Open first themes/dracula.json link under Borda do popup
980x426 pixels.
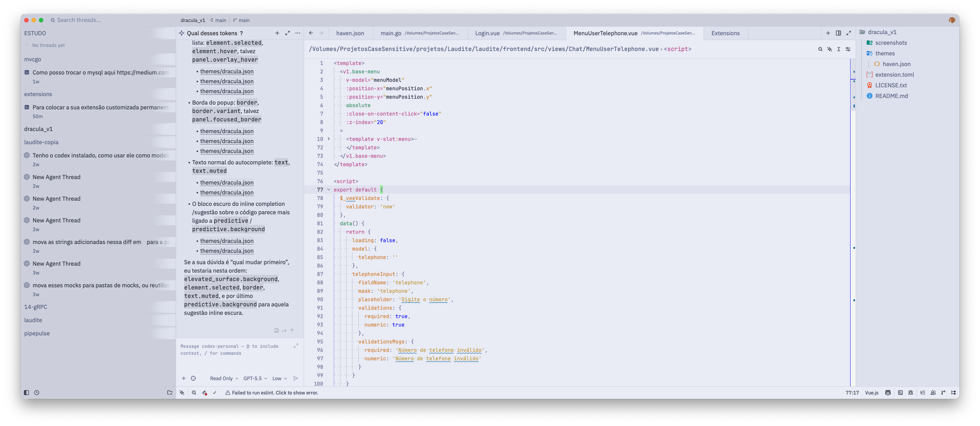click(x=227, y=131)
